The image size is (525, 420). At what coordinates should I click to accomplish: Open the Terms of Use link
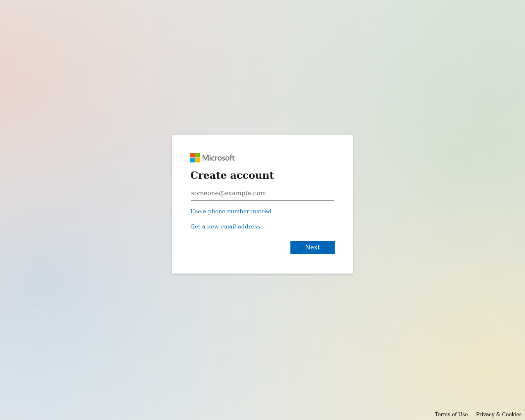451,414
